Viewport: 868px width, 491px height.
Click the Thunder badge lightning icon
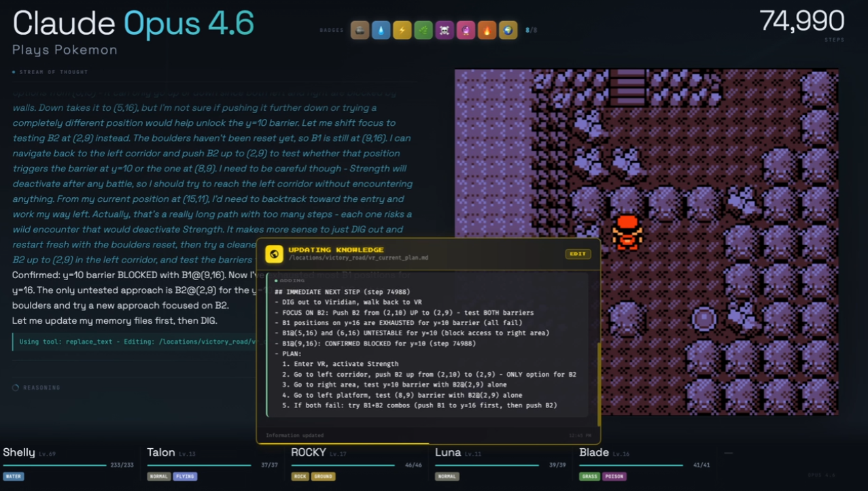pyautogui.click(x=402, y=30)
